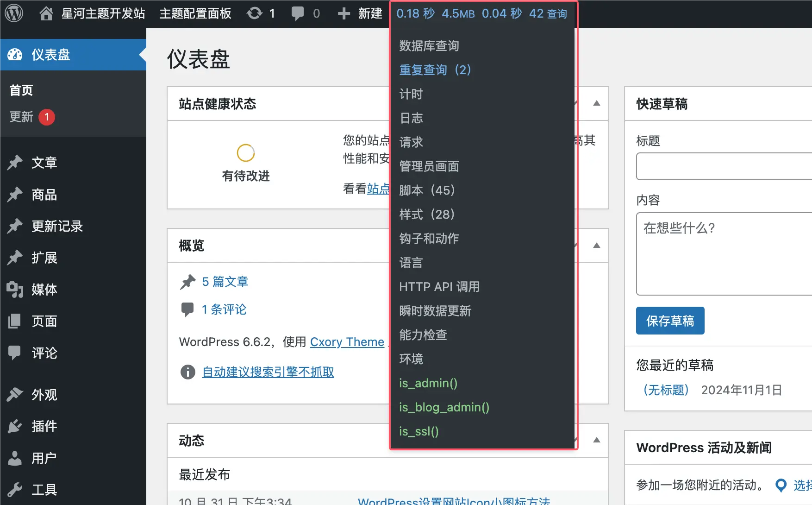This screenshot has height=505, width=812.
Task: Open 主题配置面板 in admin bar
Action: tap(195, 13)
